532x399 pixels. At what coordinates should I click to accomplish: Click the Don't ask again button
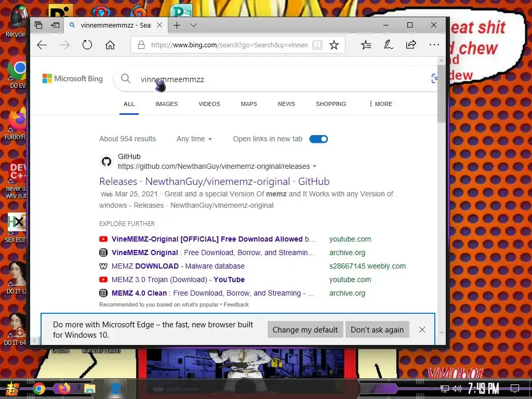(x=377, y=330)
